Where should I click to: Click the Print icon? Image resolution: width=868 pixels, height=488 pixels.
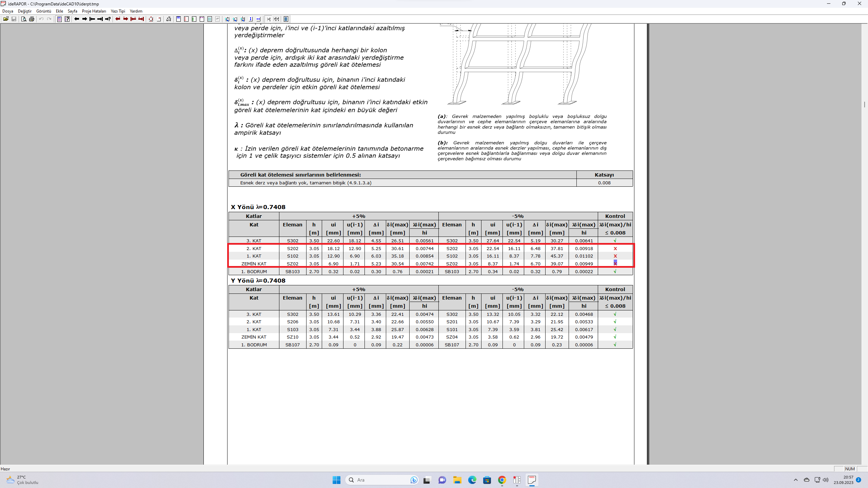pos(32,19)
